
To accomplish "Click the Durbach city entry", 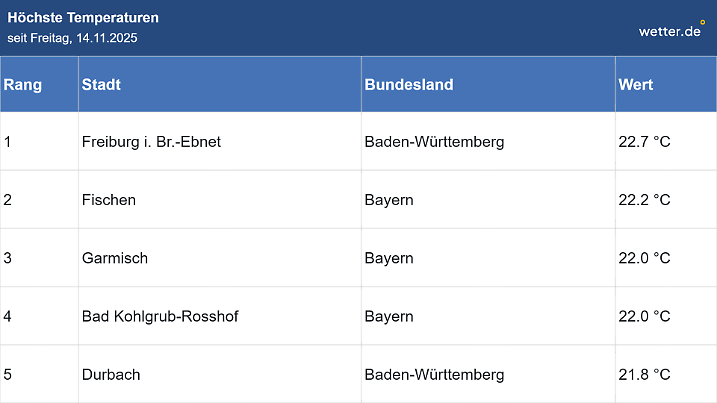I will (x=111, y=375).
